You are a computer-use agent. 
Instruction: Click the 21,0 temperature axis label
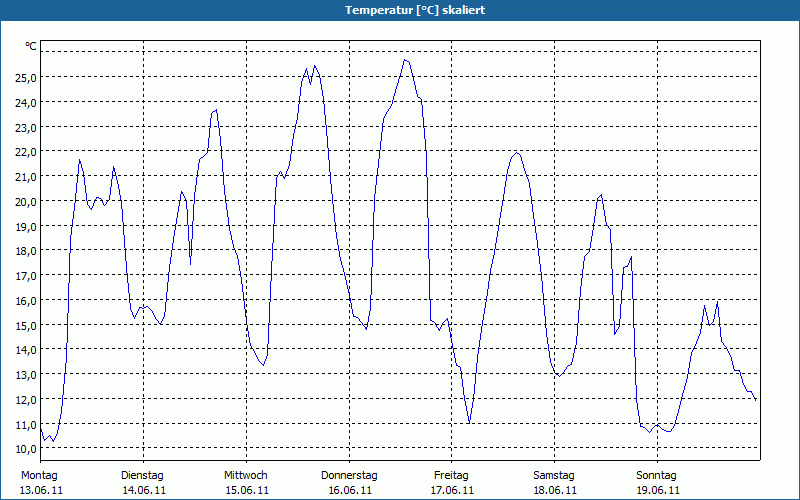coord(24,177)
